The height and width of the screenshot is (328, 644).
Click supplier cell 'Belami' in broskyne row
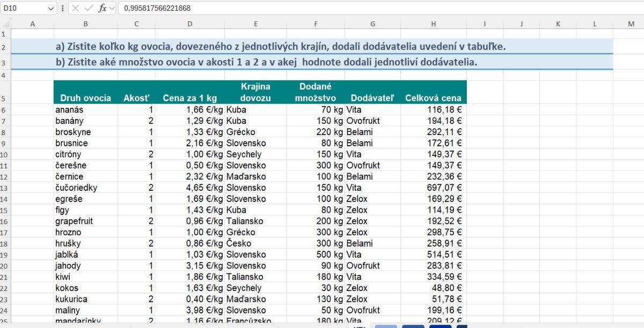[372, 132]
